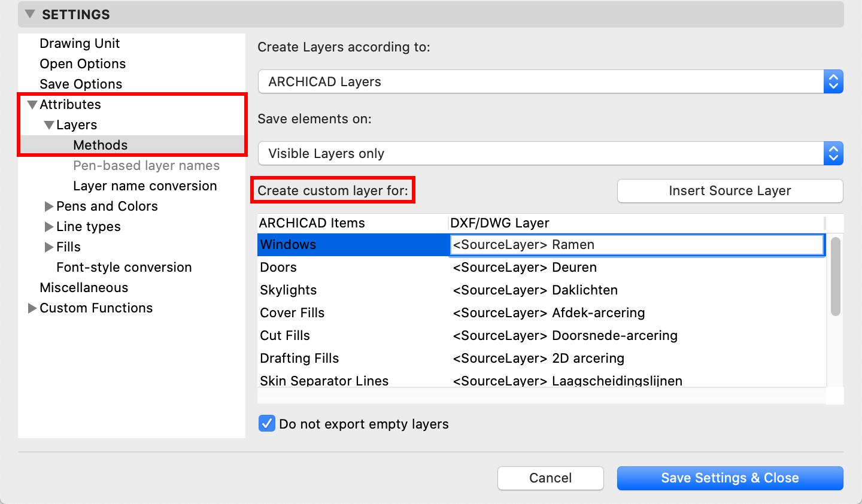The width and height of the screenshot is (862, 504).
Task: Select Miscellaneous in settings tree
Action: tap(84, 287)
